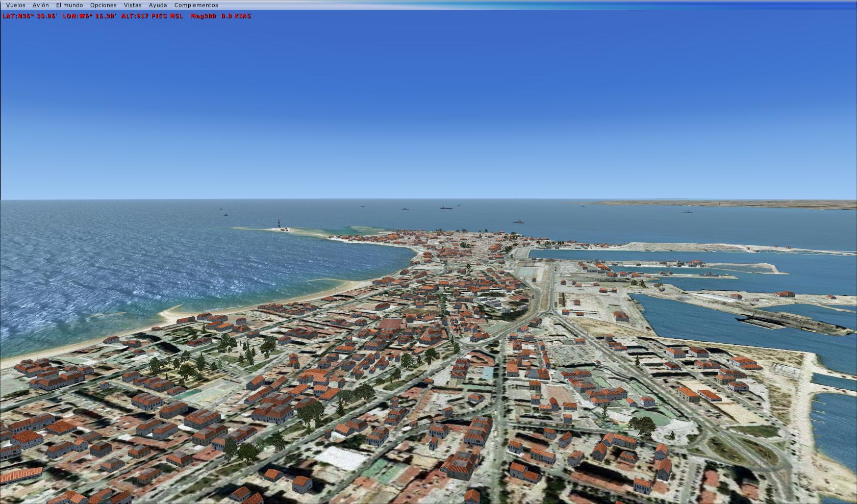Viewport: 857px width, 504px height.
Task: Click the striped lighthouse on the sandbar
Action: [279, 224]
